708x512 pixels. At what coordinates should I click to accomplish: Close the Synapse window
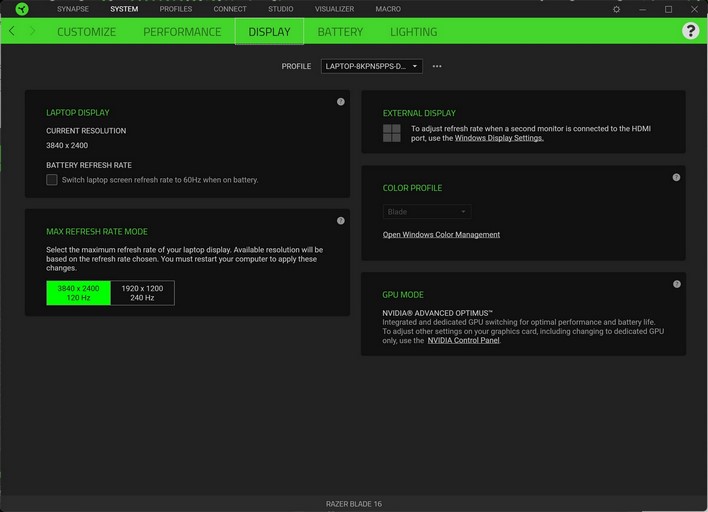pyautogui.click(x=694, y=9)
